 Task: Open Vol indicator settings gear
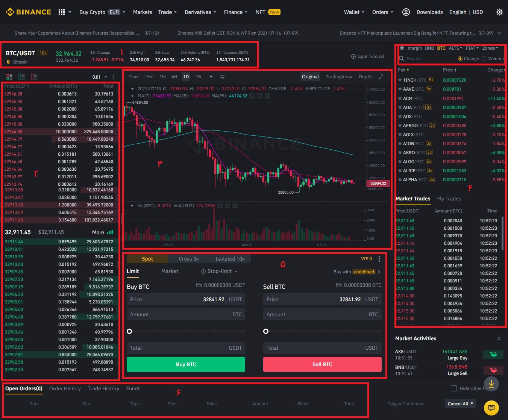click(x=227, y=206)
